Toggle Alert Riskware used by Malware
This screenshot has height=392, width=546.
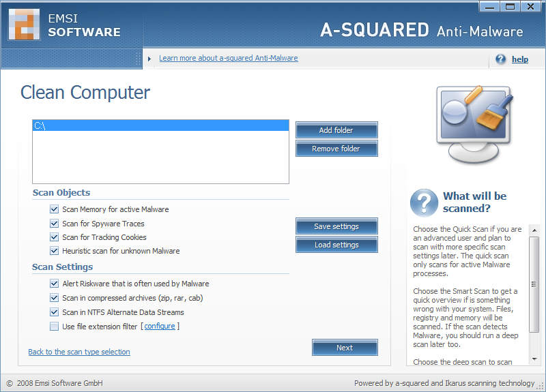pyautogui.click(x=54, y=284)
